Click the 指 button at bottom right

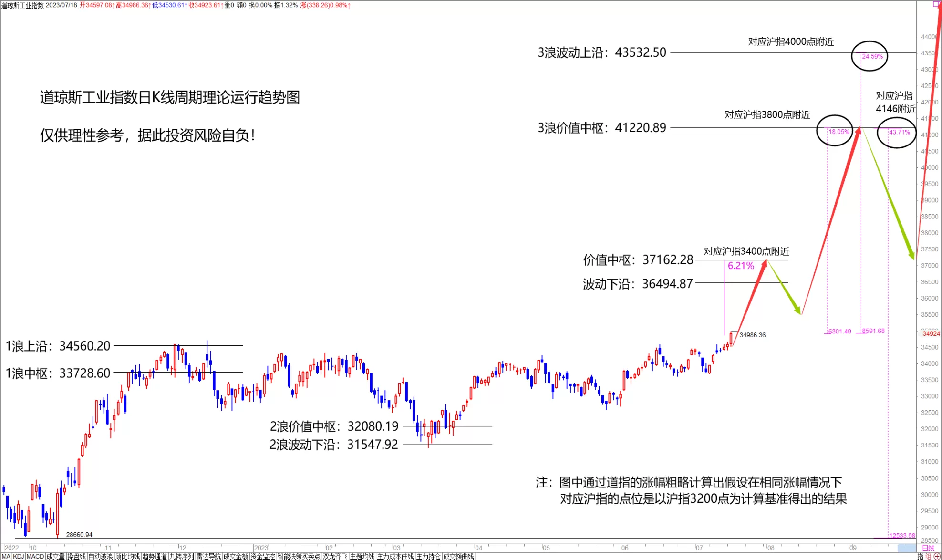(921, 556)
